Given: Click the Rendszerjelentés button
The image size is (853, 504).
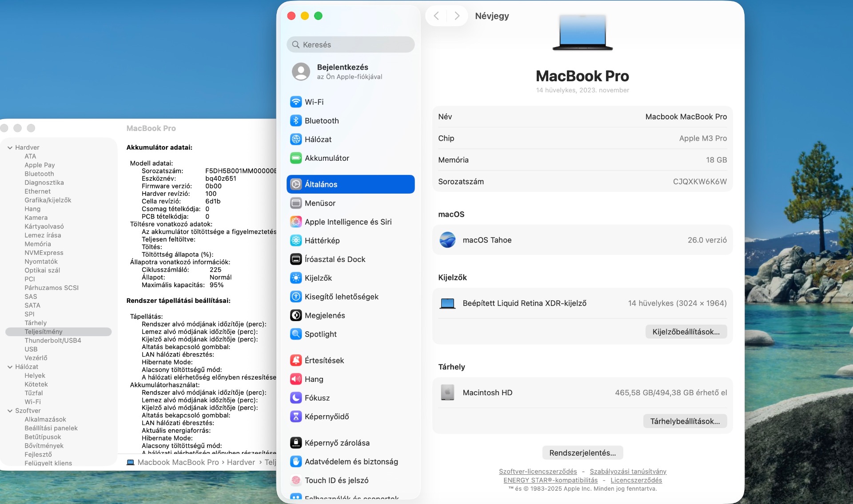Looking at the screenshot, I should point(582,452).
